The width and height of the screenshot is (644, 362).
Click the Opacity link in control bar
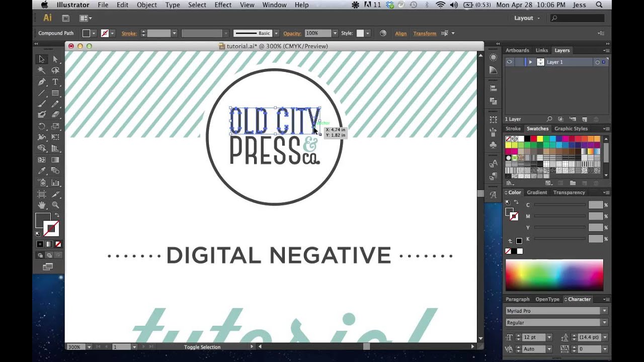click(x=292, y=34)
